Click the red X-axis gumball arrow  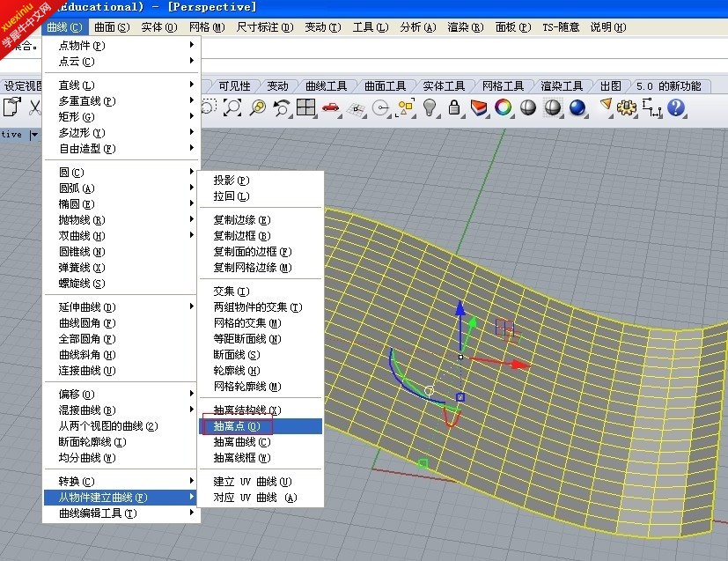click(x=520, y=365)
